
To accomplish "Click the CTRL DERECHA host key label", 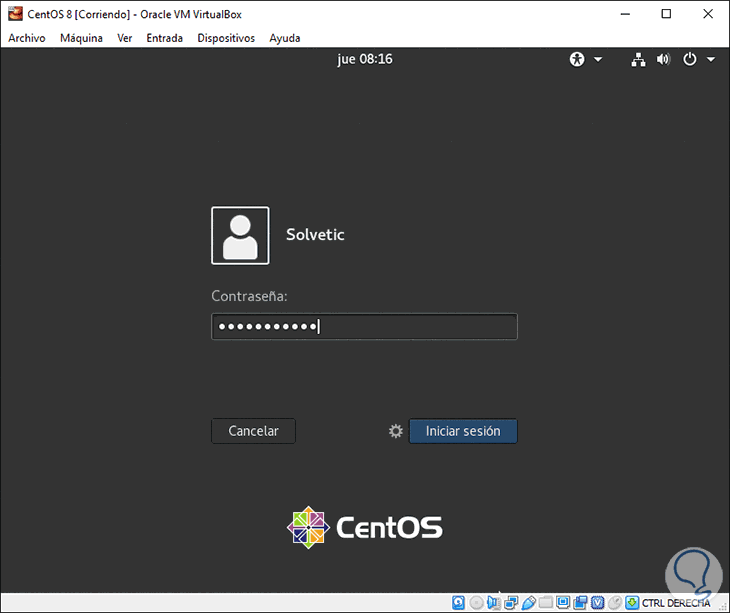I will (x=676, y=603).
